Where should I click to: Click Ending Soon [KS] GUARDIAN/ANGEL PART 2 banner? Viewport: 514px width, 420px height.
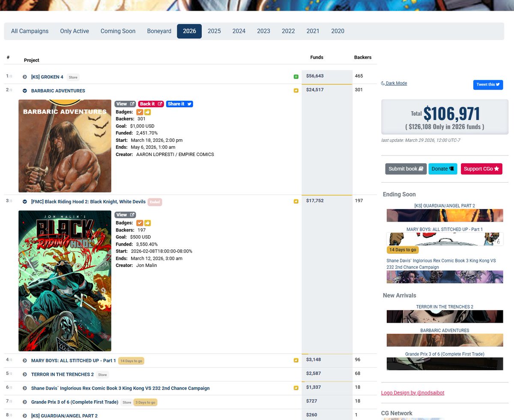click(x=445, y=216)
